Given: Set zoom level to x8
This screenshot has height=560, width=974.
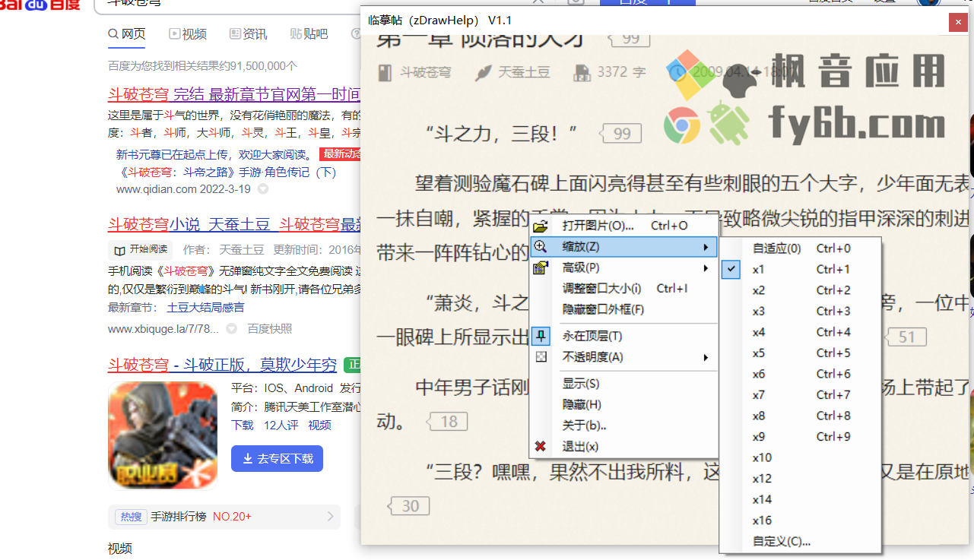Looking at the screenshot, I should (800, 416).
